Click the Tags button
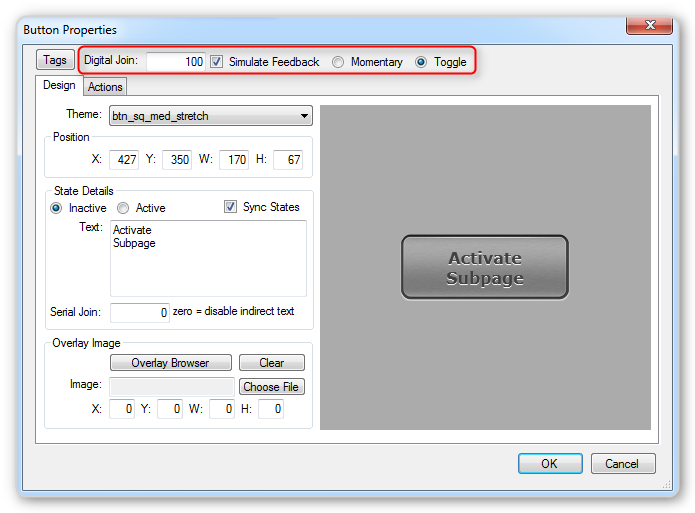The image size is (695, 513). coord(55,61)
